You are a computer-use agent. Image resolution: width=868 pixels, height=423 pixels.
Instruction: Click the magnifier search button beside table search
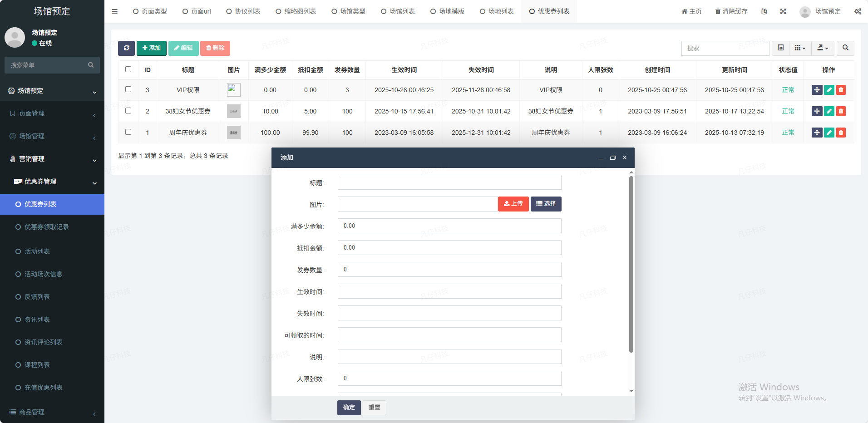coord(845,48)
